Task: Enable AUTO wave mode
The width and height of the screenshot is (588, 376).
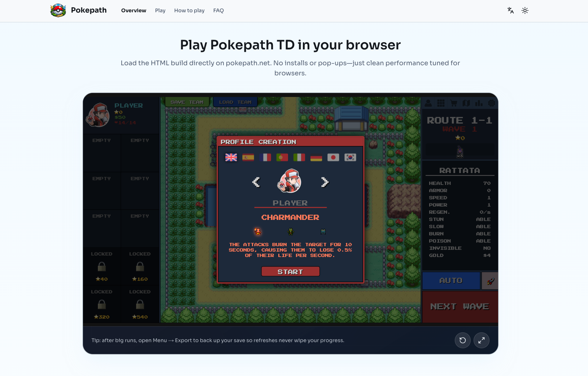Action: [451, 280]
